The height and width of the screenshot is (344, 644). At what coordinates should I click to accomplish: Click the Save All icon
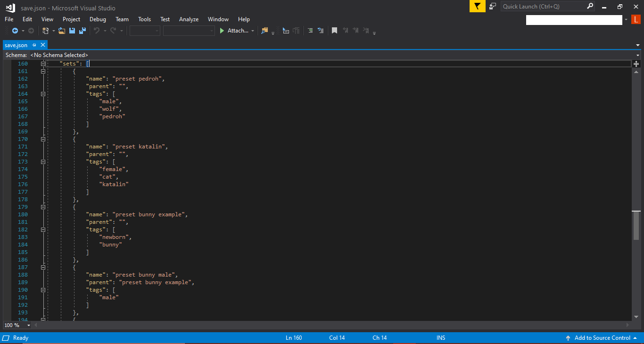(x=83, y=31)
